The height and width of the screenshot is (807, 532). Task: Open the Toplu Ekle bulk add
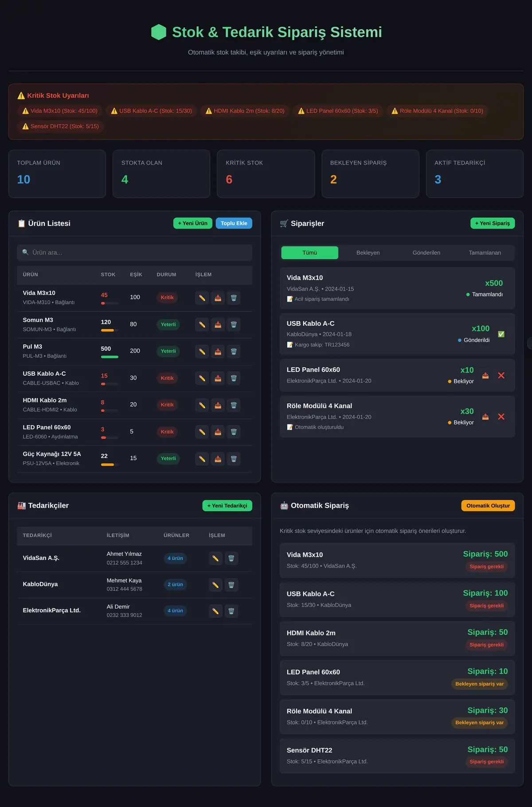(234, 223)
